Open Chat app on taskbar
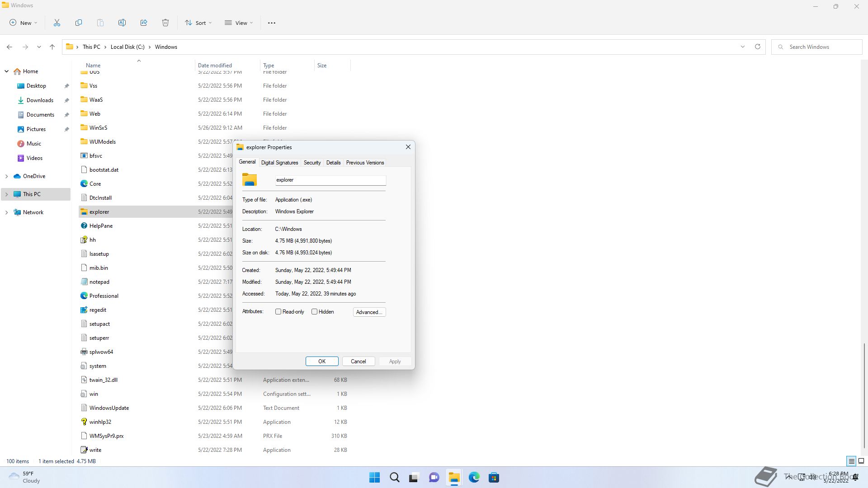Screen dimensions: 868x488 434,478
